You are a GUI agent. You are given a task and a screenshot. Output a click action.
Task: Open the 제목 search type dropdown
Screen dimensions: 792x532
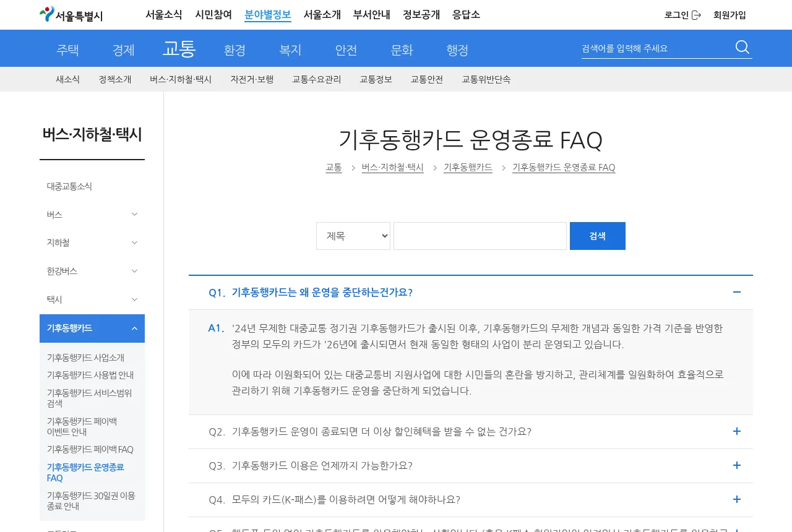coord(353,236)
